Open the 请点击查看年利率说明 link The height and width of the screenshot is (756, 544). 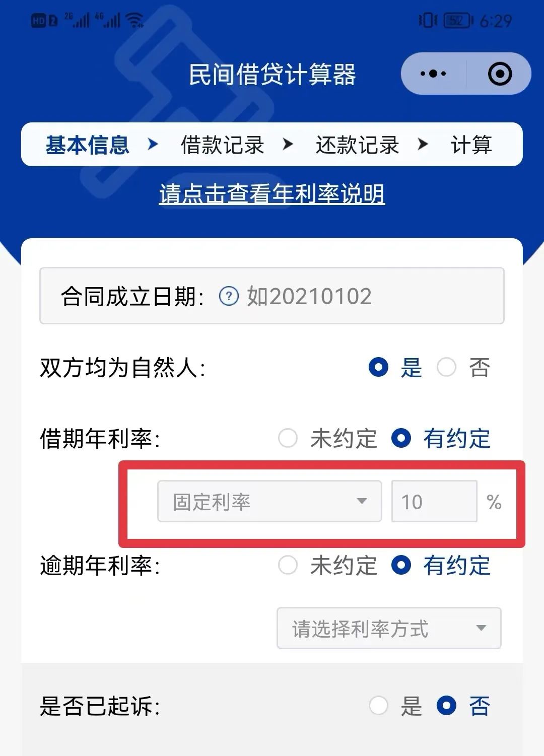coord(272,194)
